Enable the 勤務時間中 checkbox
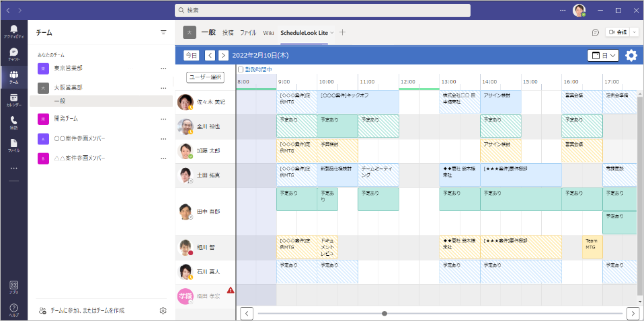This screenshot has height=321, width=644. click(241, 69)
